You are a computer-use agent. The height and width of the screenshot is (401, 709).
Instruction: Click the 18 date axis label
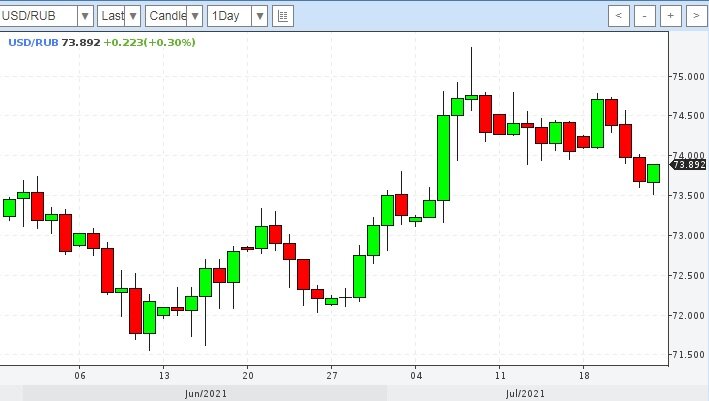[x=584, y=375]
